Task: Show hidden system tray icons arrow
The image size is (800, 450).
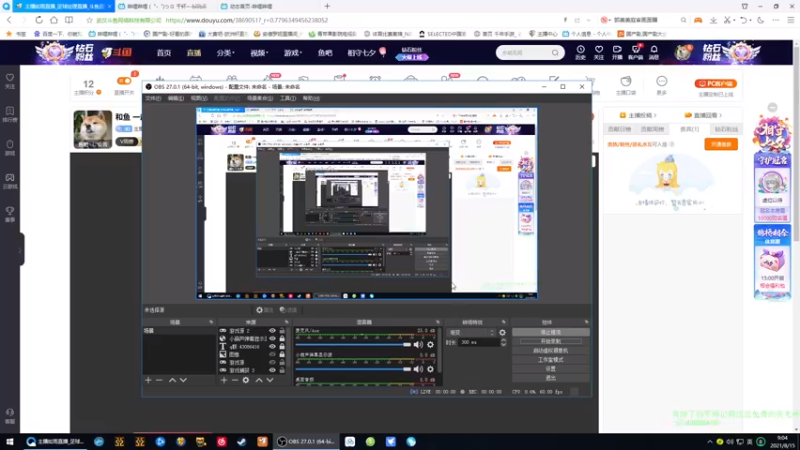Action: coord(709,442)
